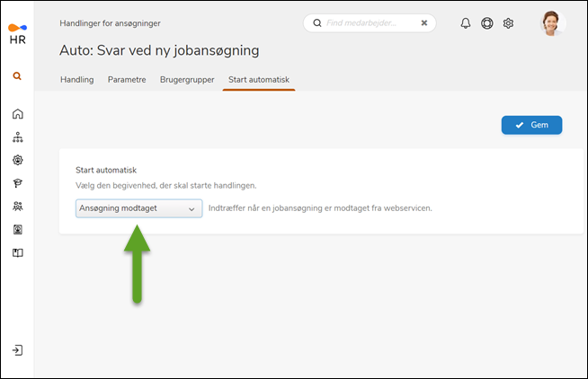Expand the 'Ansøgning modtaget' dropdown
The image size is (588, 379).
pyautogui.click(x=138, y=208)
